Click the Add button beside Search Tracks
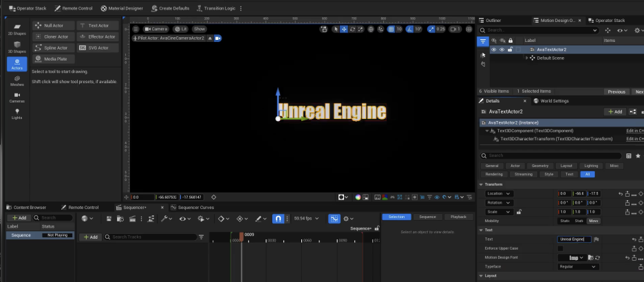 [x=90, y=237]
